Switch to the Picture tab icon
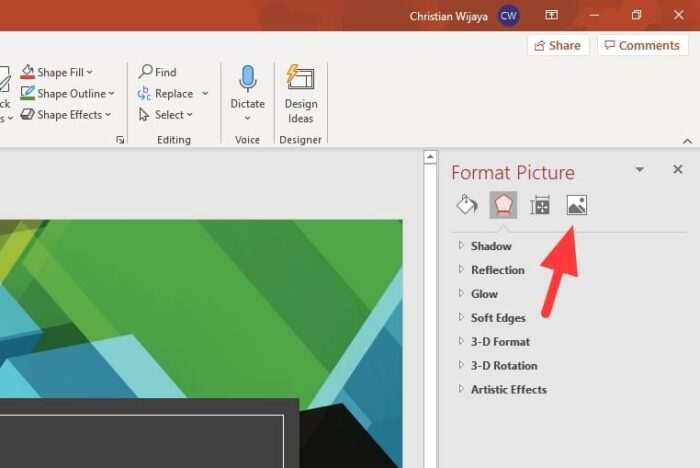Viewport: 700px width, 468px height. [576, 205]
